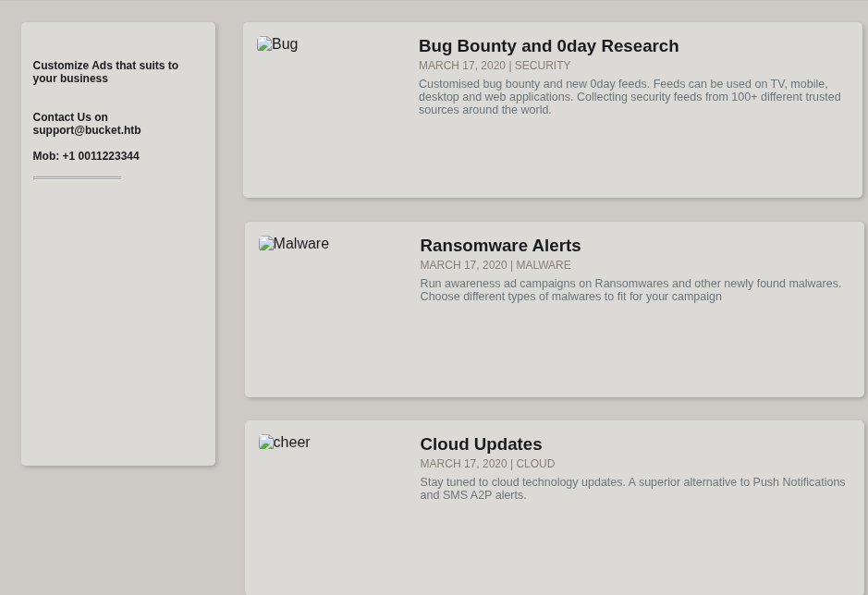Click the CLOUD category label

(535, 464)
